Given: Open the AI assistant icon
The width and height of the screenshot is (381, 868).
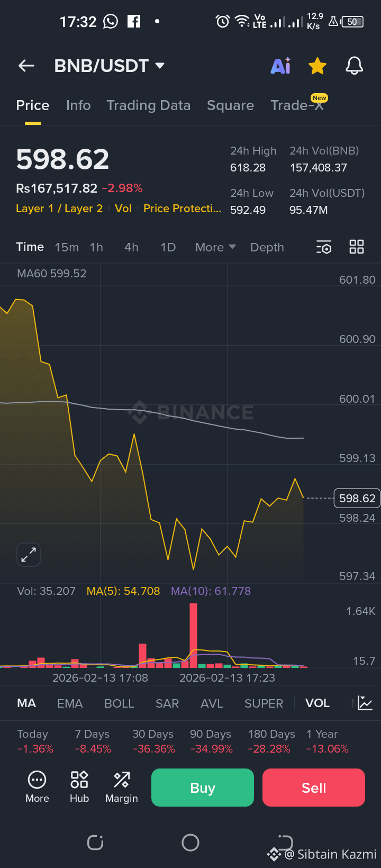Looking at the screenshot, I should tap(281, 66).
